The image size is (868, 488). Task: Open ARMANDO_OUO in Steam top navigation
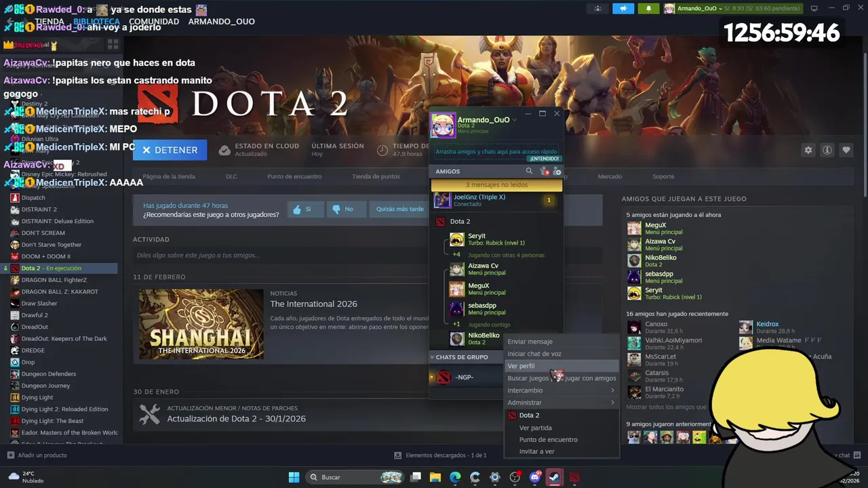pyautogui.click(x=221, y=22)
